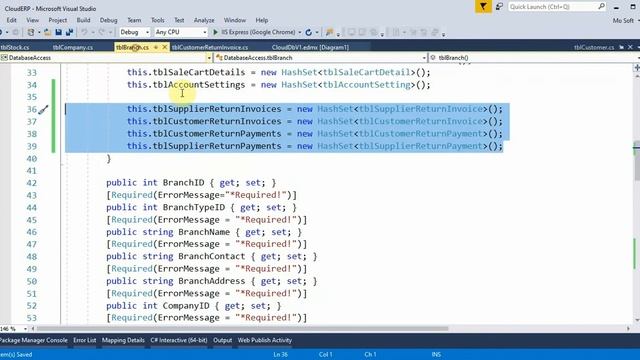Expand the IIS Express browser dropdown arrow
Image resolution: width=640 pixels, height=360 pixels.
(x=300, y=32)
